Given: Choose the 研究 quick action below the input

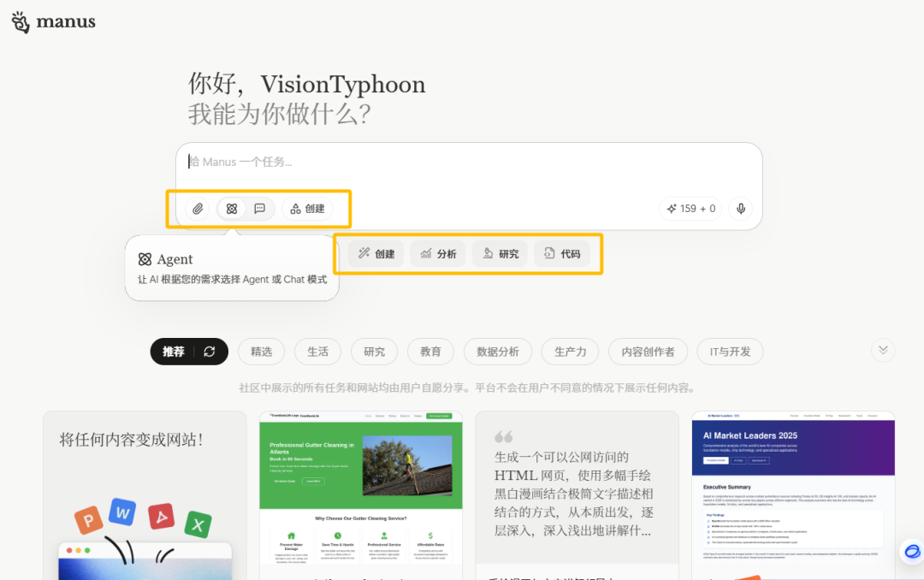Looking at the screenshot, I should [500, 254].
